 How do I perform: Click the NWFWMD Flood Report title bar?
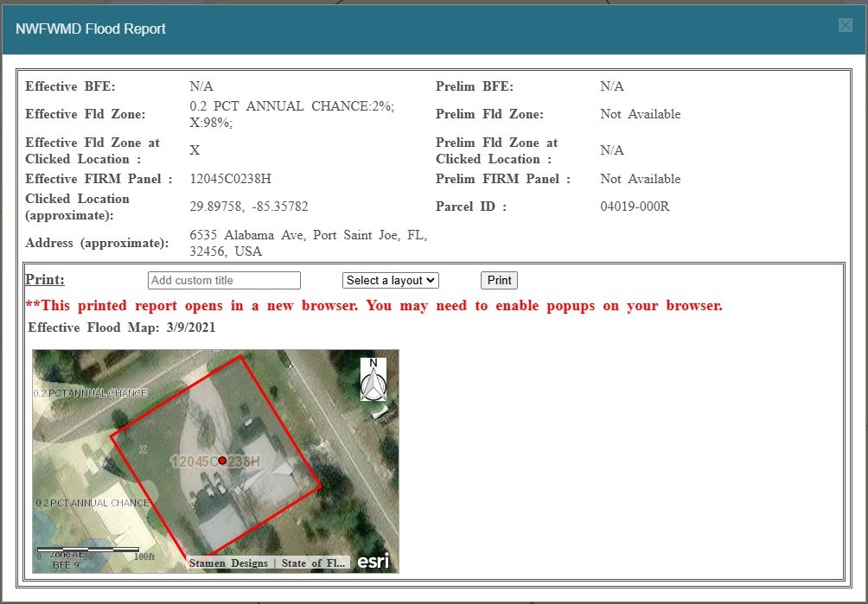346,29
